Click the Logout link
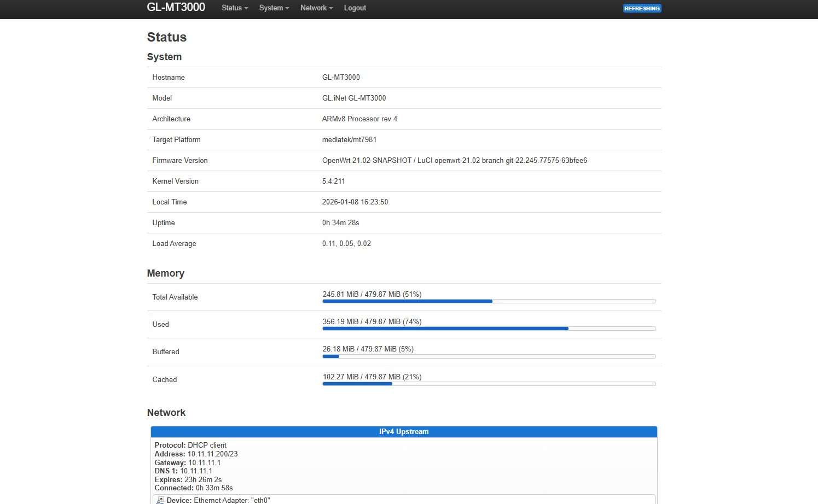 coord(355,8)
